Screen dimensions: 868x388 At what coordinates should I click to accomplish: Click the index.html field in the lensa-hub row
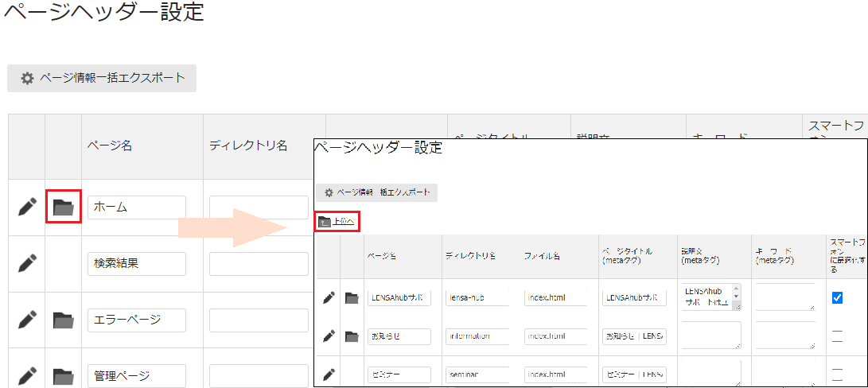coord(556,298)
